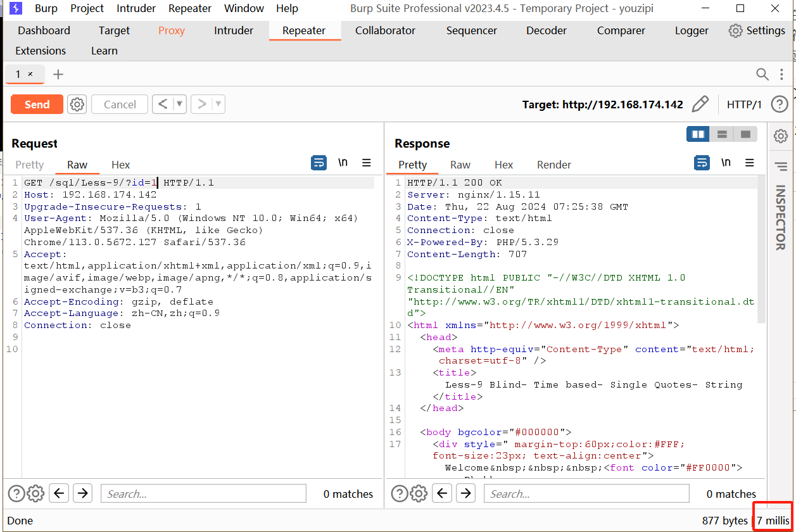Click the Response pane search field
This screenshot has height=532, width=796.
click(586, 493)
